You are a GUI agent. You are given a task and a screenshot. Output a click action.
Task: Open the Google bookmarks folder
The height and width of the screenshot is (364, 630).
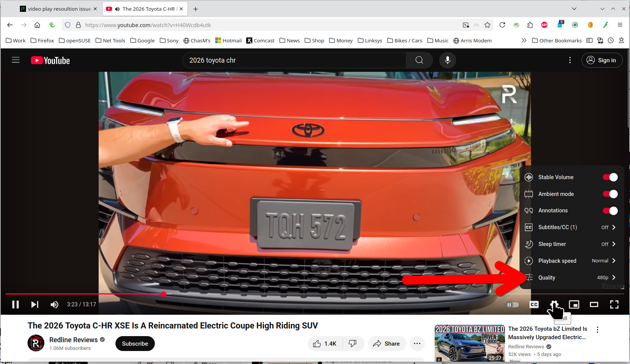click(143, 40)
